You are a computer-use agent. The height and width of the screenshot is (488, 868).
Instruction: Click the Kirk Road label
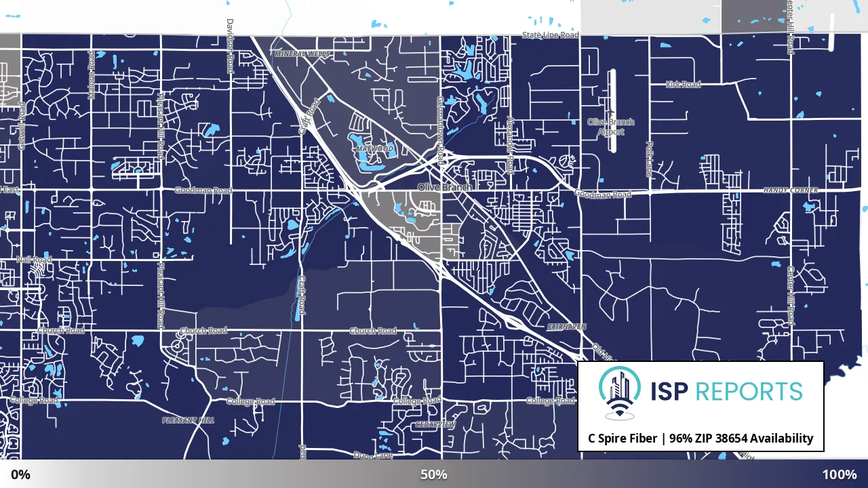(x=683, y=85)
